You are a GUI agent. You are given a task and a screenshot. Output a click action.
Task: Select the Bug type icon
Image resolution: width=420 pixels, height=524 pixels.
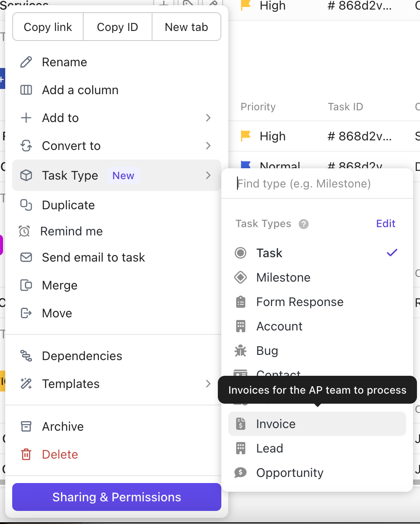pos(240,350)
